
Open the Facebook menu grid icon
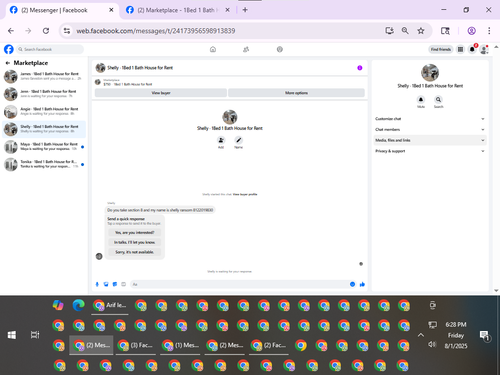[x=460, y=49]
